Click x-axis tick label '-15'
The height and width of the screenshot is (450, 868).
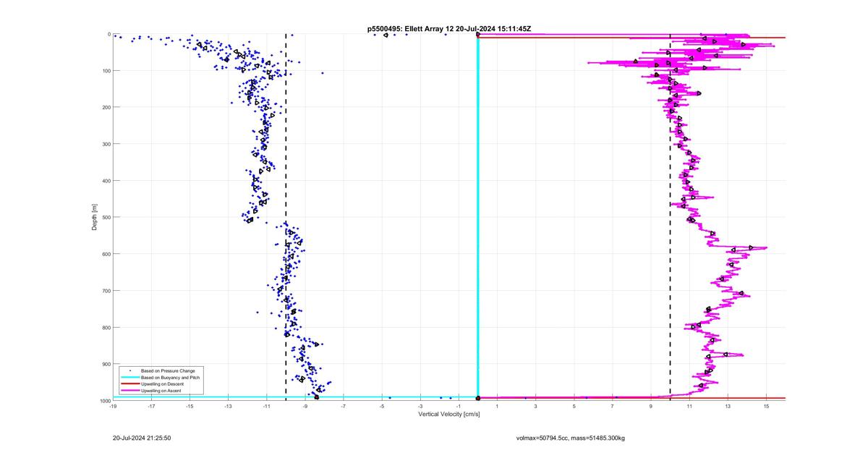pos(190,406)
